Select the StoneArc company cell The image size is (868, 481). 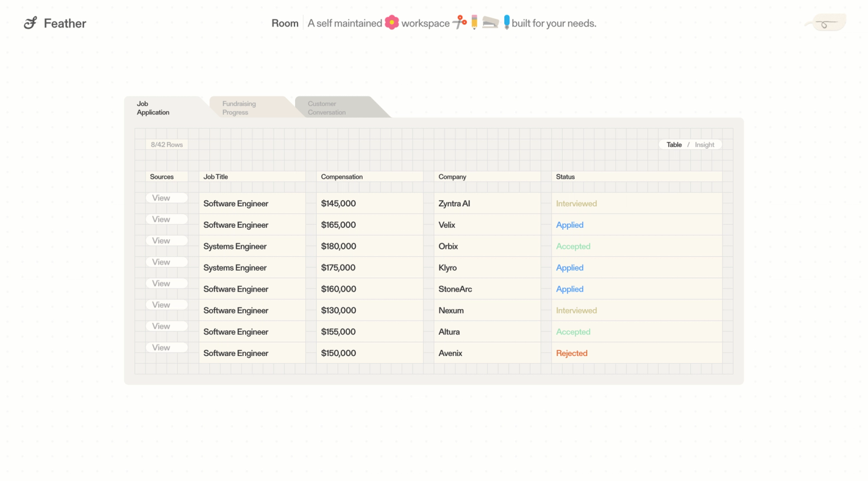(x=487, y=289)
